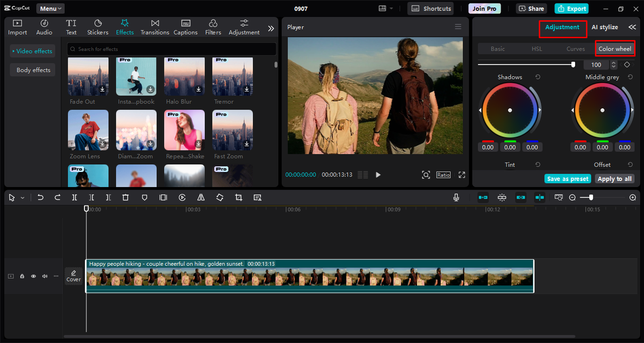This screenshot has height=343, width=644.
Task: Expand the Video effects category
Action: pyautogui.click(x=32, y=51)
